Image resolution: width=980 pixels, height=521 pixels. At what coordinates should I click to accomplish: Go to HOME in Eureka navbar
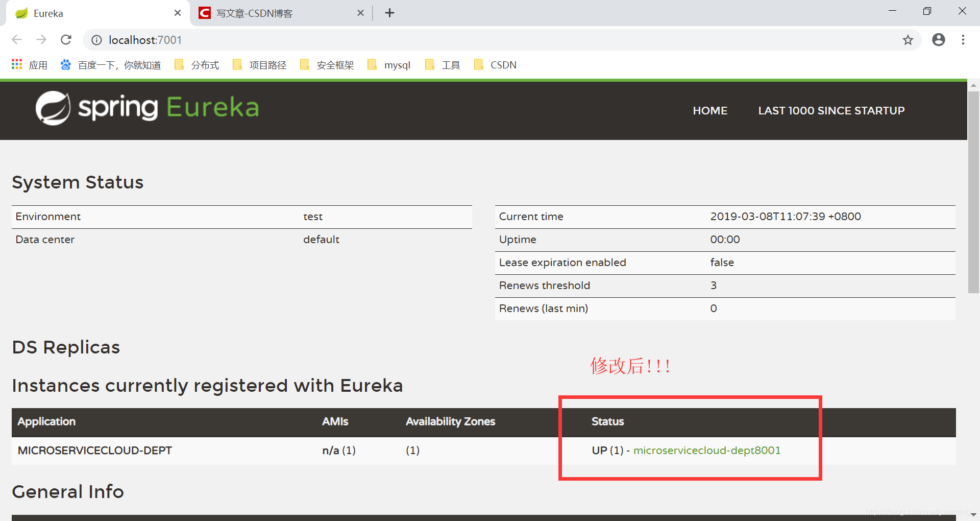710,110
